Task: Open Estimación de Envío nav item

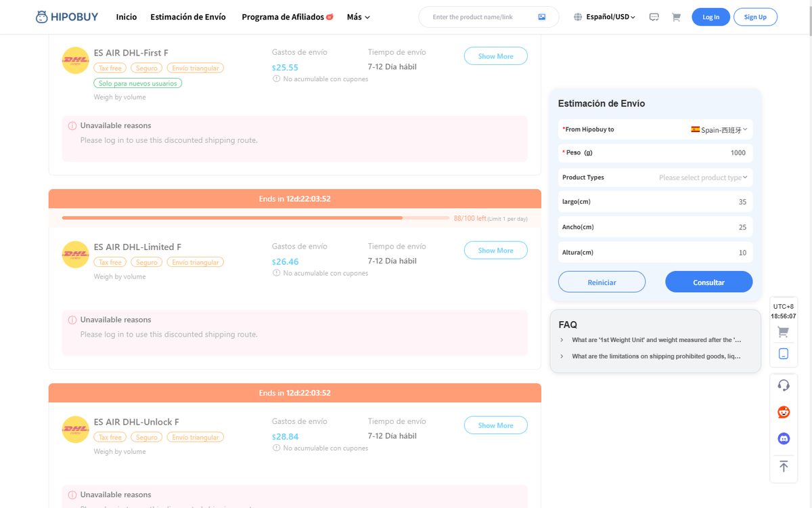Action: tap(188, 17)
